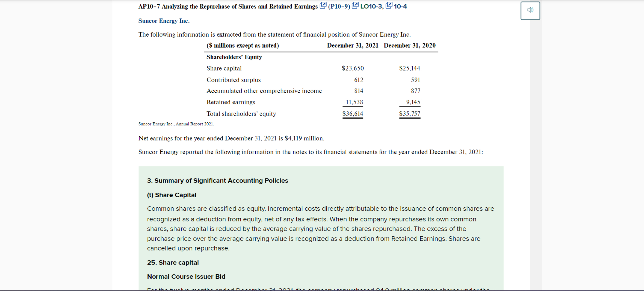Image resolution: width=644 pixels, height=291 pixels.
Task: Click the 877 comprehensive income value
Action: (x=415, y=91)
